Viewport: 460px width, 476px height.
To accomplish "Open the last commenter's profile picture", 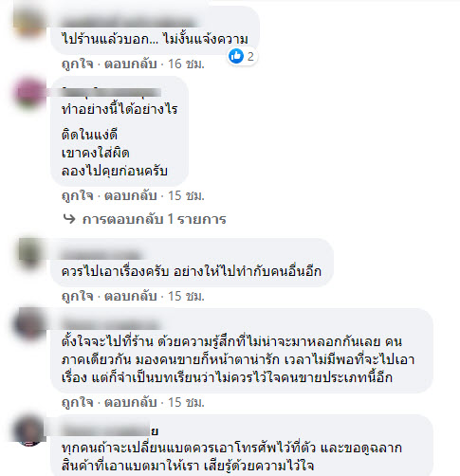I will [29, 430].
